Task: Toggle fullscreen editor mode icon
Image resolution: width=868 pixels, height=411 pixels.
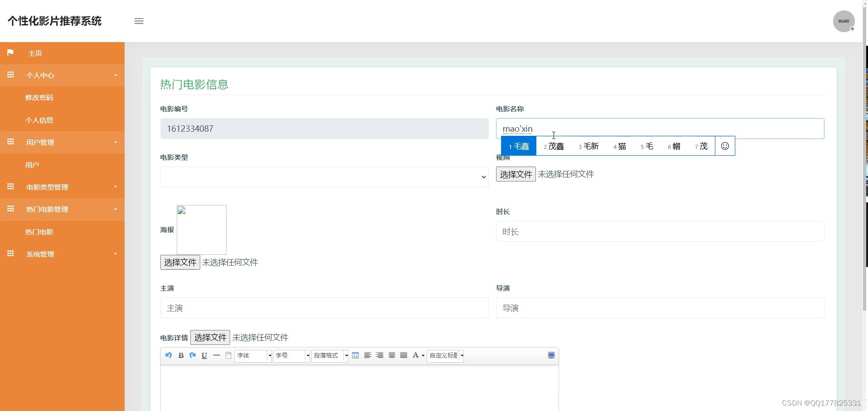Action: tap(551, 355)
